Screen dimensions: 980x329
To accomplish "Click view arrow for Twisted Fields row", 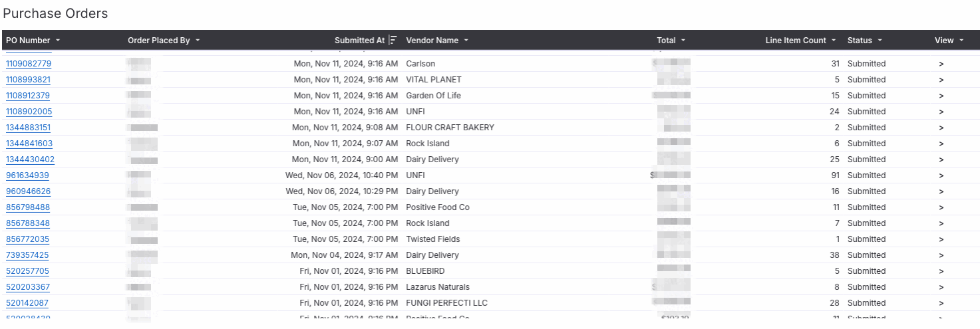I will (x=941, y=239).
